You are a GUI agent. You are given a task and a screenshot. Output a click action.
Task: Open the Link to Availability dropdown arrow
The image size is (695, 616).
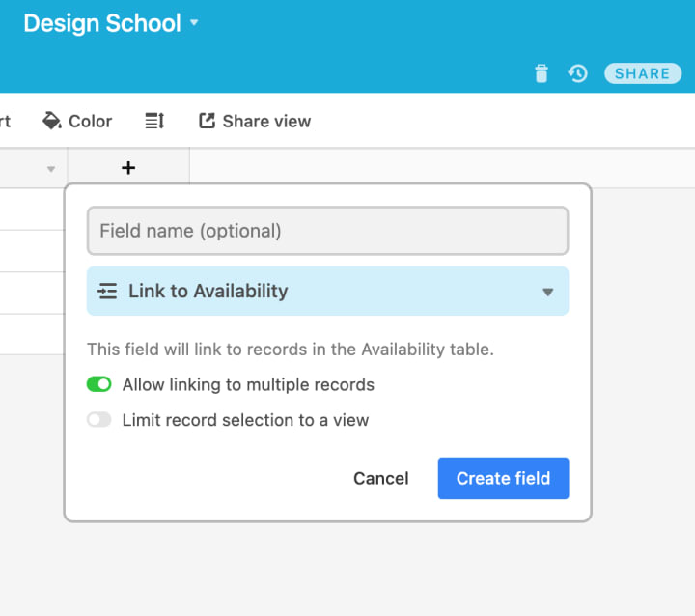[547, 292]
